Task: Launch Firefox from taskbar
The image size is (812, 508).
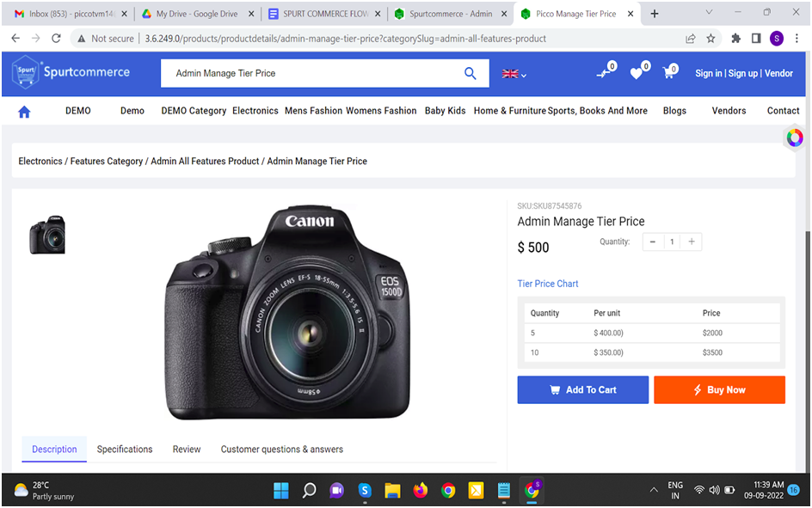Action: tap(421, 490)
